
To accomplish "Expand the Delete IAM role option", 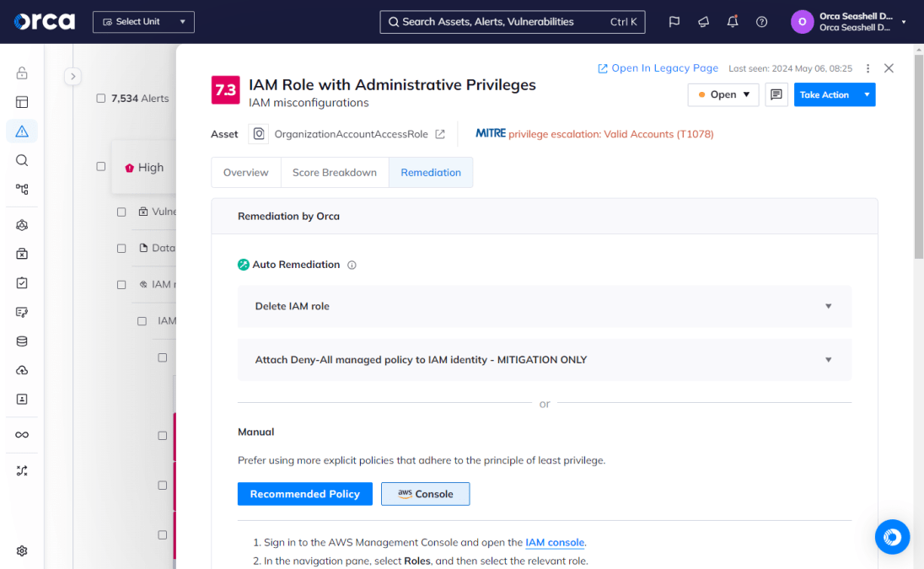I will tap(545, 306).
